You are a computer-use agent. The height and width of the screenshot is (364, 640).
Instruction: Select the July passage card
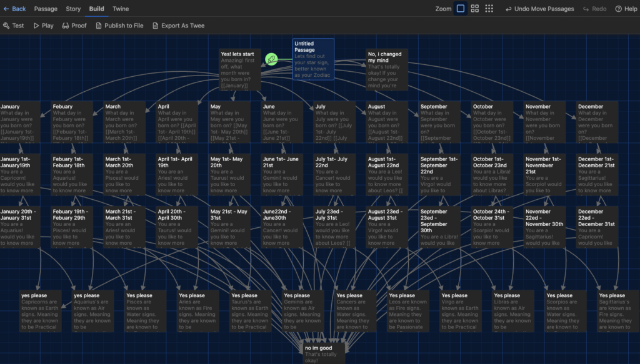(x=335, y=122)
